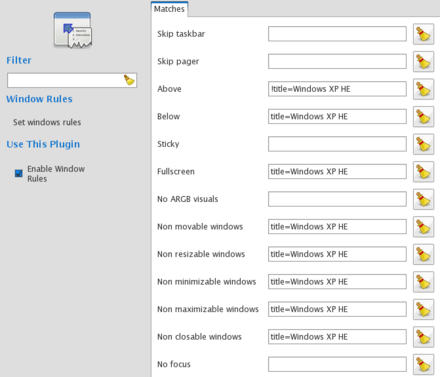Clear the Above rule using broom icon

click(x=423, y=89)
